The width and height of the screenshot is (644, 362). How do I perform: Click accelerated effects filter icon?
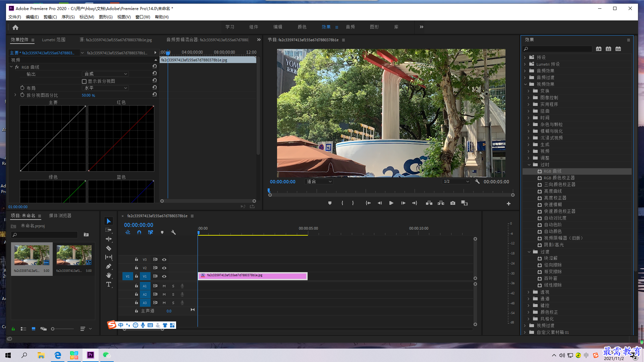pyautogui.click(x=599, y=49)
